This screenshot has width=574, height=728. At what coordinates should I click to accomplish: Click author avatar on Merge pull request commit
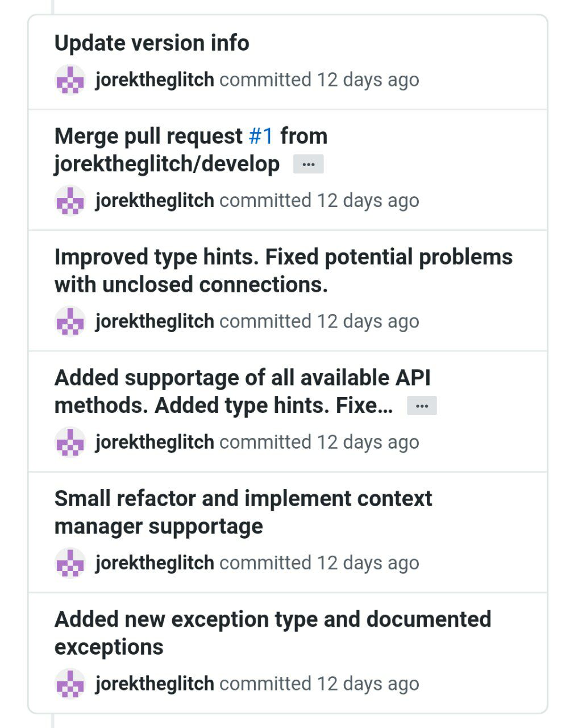[x=70, y=200]
